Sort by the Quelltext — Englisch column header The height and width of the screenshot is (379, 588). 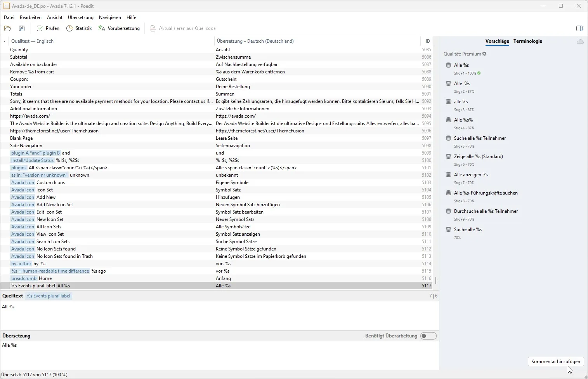click(x=111, y=41)
